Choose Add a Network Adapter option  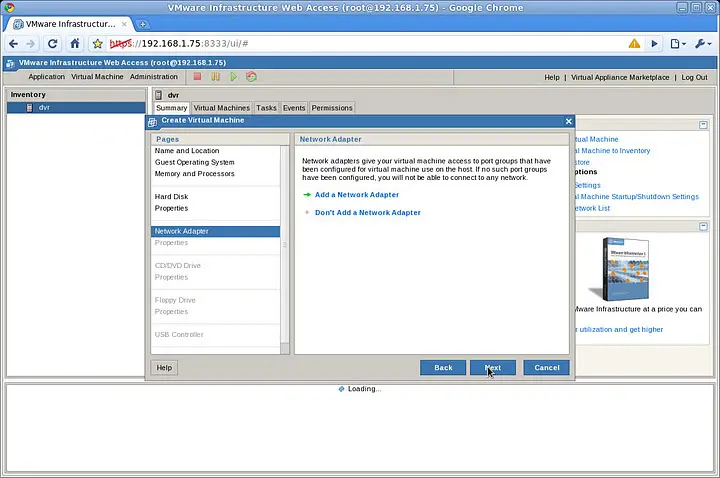[357, 195]
